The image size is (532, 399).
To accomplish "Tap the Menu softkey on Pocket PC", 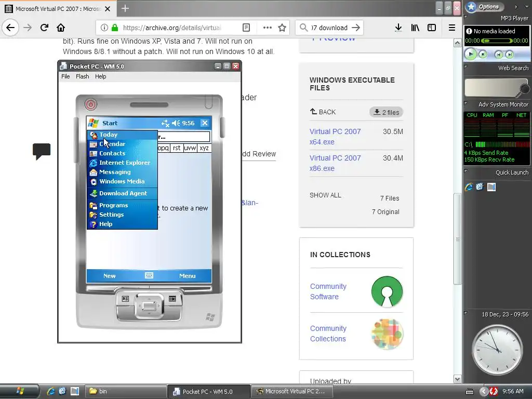I will click(x=187, y=276).
